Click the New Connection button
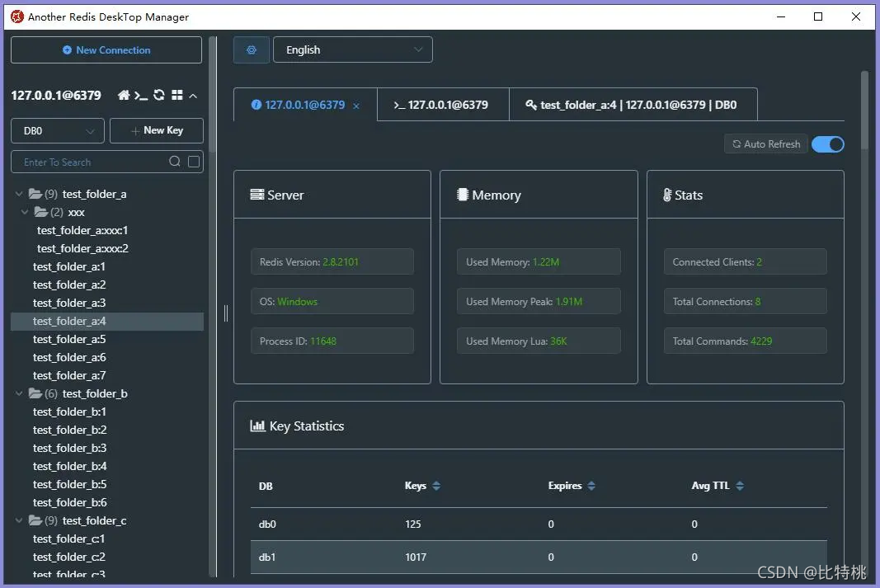The width and height of the screenshot is (880, 588). point(106,50)
